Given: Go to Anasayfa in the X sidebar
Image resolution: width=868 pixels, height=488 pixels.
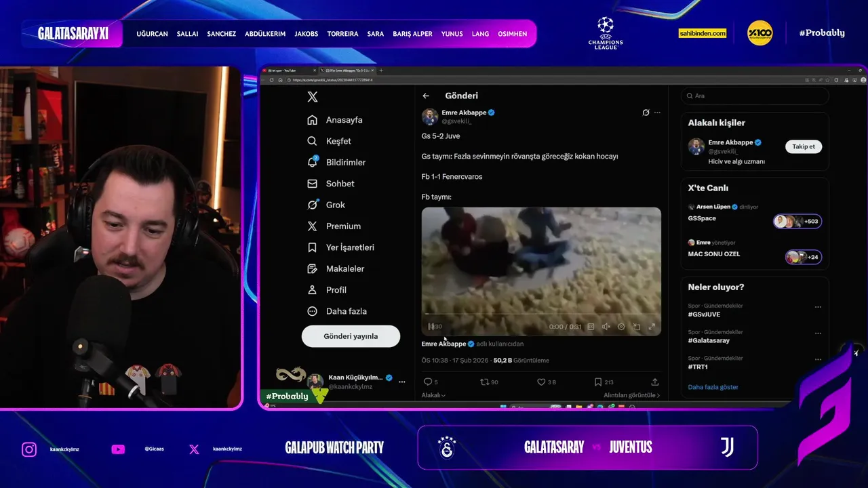Looking at the screenshot, I should coord(335,120).
